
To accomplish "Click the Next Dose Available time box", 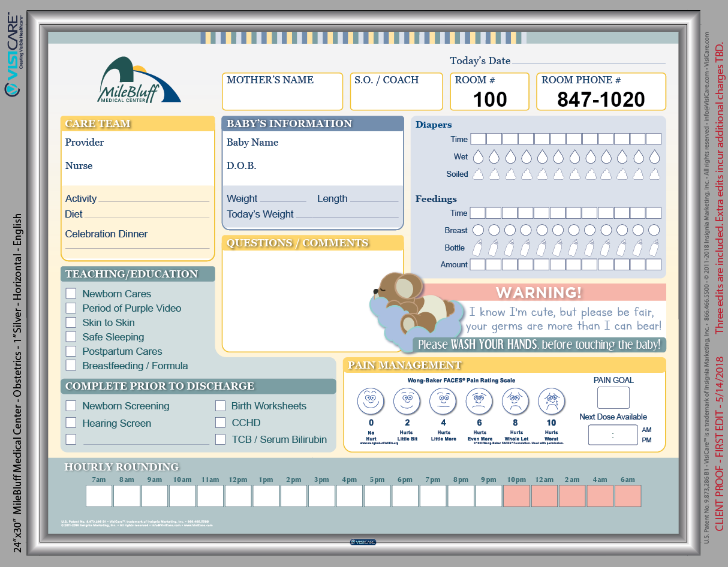I will tap(613, 435).
